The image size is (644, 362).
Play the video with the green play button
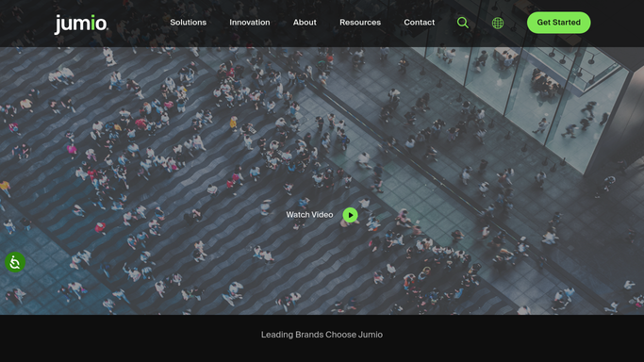point(350,215)
